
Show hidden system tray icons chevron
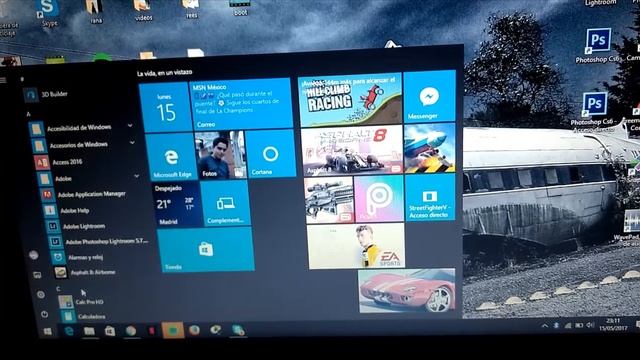[544, 326]
